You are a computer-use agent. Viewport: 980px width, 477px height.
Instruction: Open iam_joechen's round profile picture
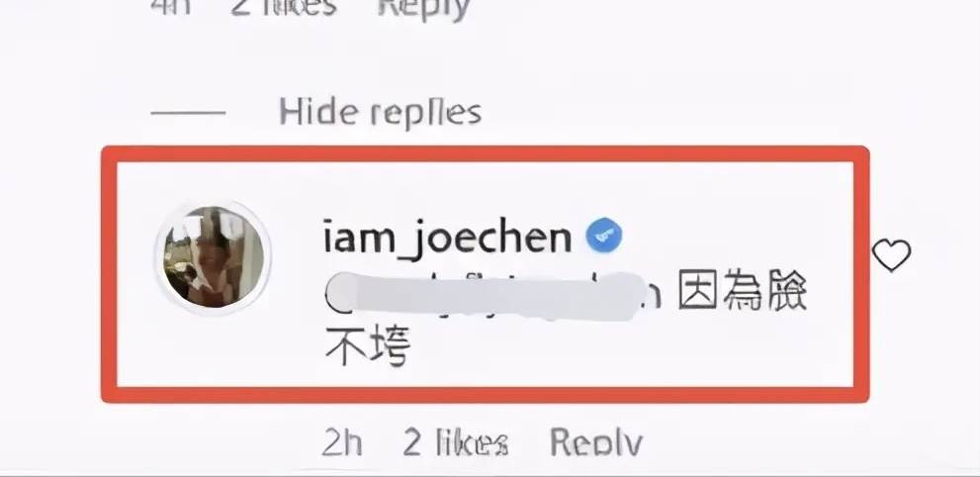pos(213,257)
